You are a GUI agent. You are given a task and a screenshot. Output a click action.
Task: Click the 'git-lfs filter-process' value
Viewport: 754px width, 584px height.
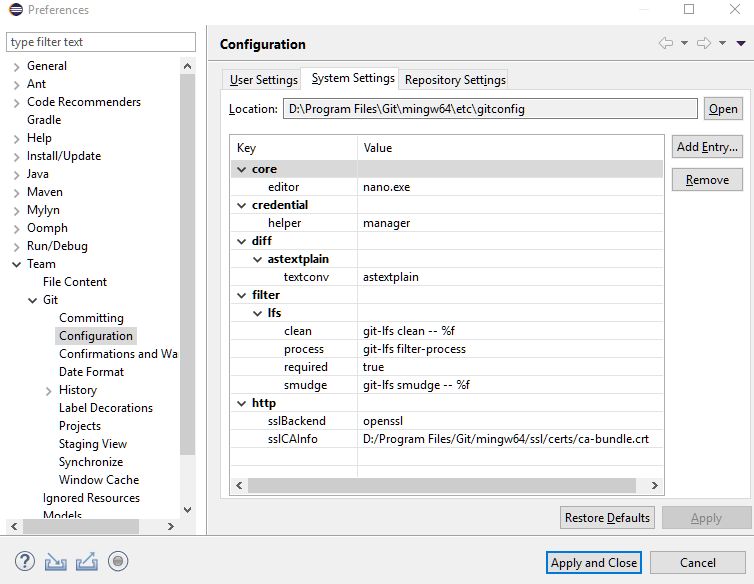[415, 349]
